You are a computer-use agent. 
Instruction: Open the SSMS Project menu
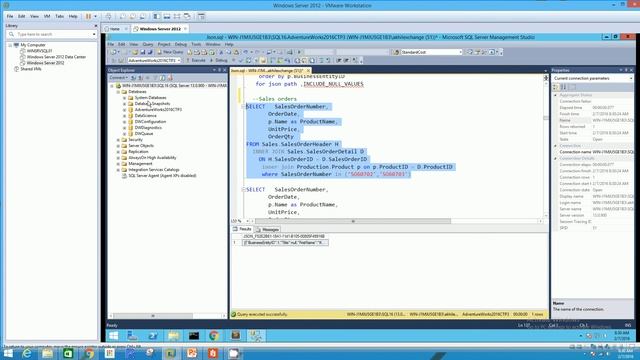coord(164,44)
